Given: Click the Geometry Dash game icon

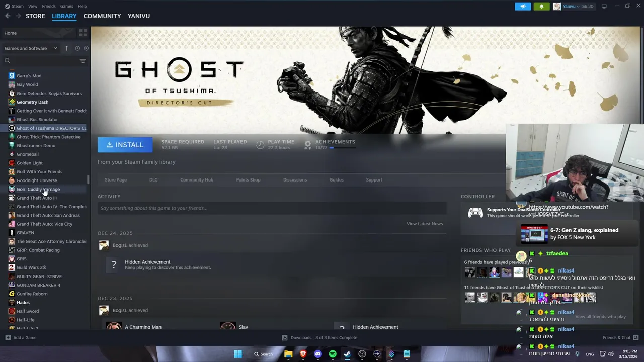Looking at the screenshot, I should [x=12, y=102].
